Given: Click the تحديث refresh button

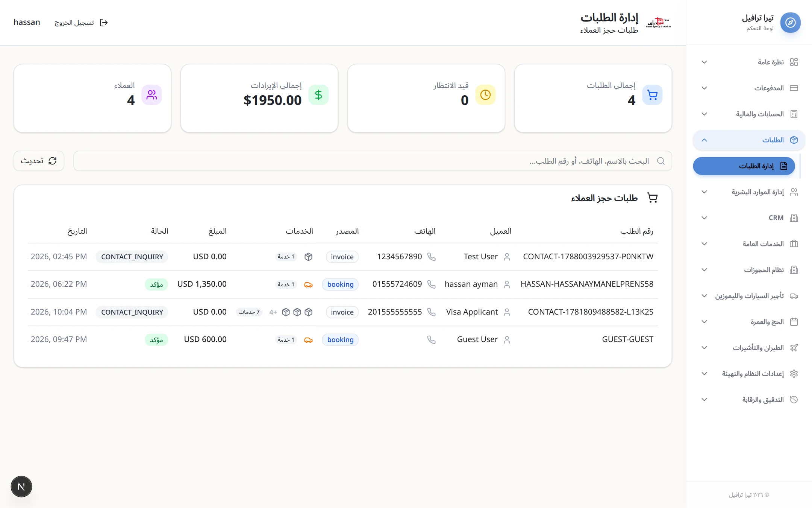Looking at the screenshot, I should [x=39, y=161].
